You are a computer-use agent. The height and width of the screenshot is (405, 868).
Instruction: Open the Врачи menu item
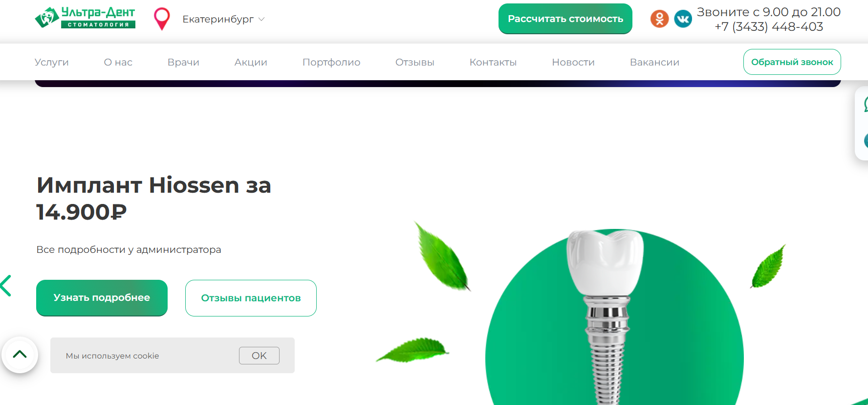[x=183, y=62]
